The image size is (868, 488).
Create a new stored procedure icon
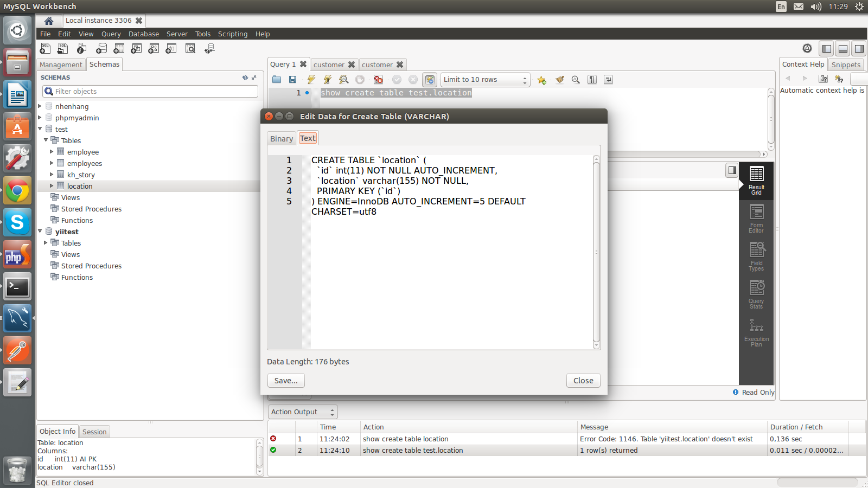click(154, 49)
